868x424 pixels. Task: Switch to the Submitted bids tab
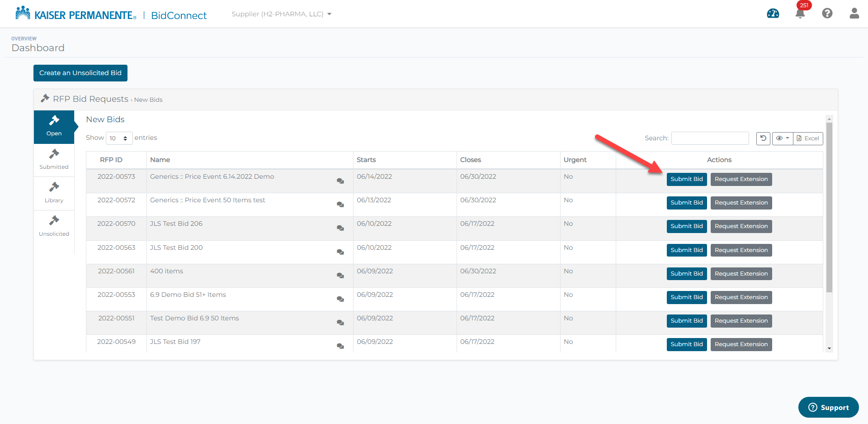(x=54, y=160)
